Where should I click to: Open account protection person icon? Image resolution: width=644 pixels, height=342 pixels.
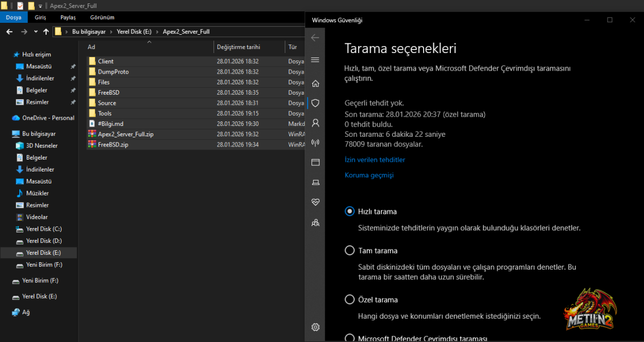click(x=315, y=123)
